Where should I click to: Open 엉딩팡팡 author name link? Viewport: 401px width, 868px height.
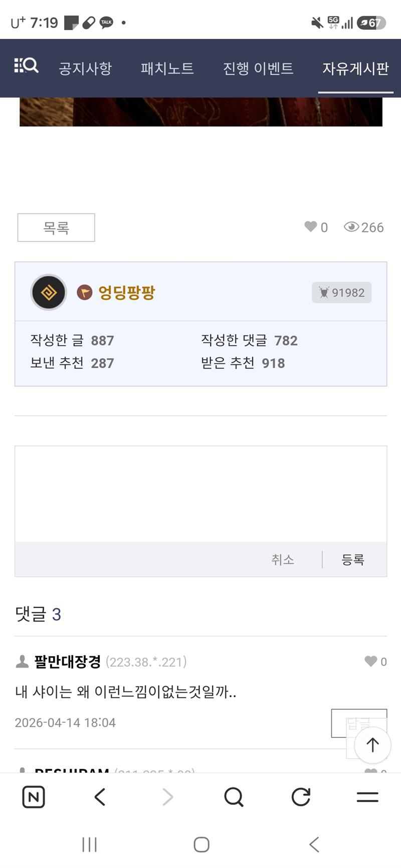(127, 293)
